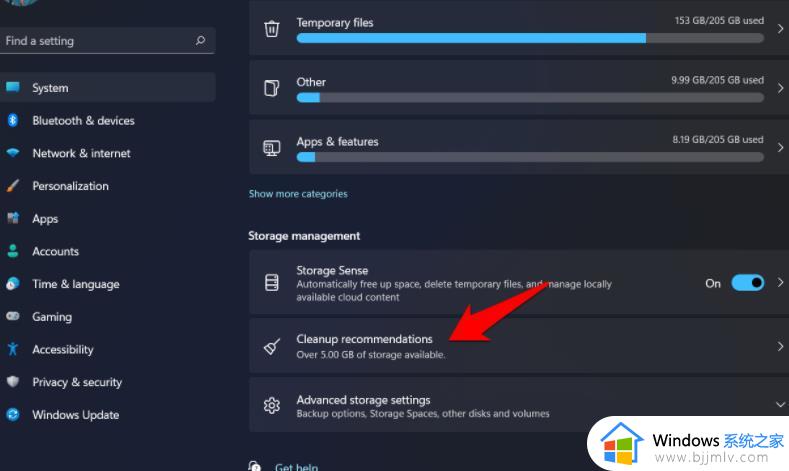This screenshot has width=789, height=471.
Task: Click "Backup options, Storage Spaces" description
Action: [423, 414]
